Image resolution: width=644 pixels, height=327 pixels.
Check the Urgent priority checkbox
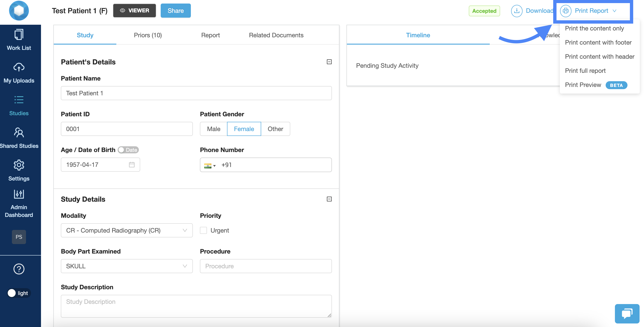coord(203,230)
